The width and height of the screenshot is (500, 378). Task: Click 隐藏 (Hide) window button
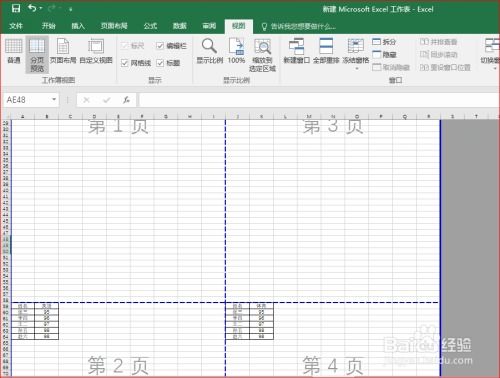tap(384, 54)
